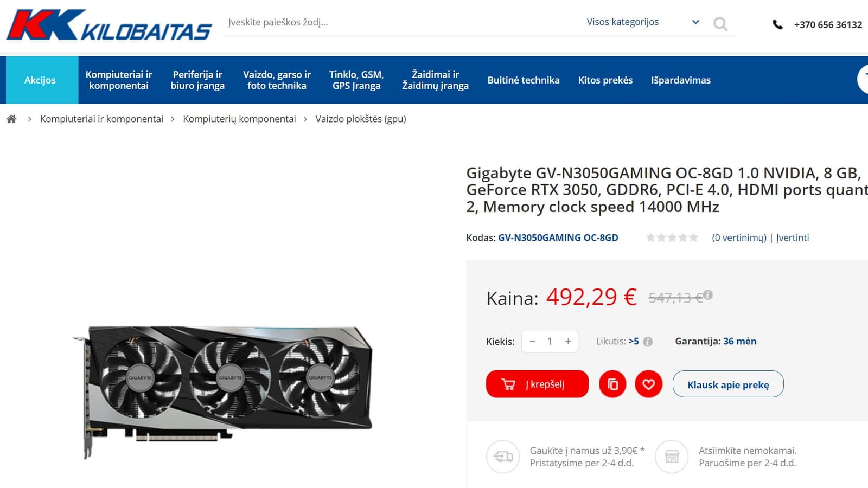Decrease quantity with the minus button
This screenshot has height=488, width=868.
533,341
